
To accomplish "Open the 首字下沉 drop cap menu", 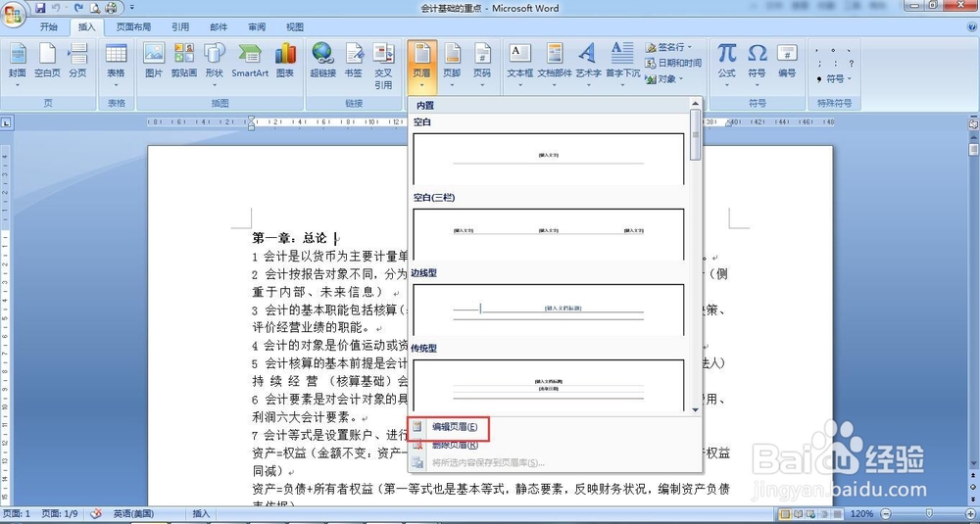I will 622,65.
